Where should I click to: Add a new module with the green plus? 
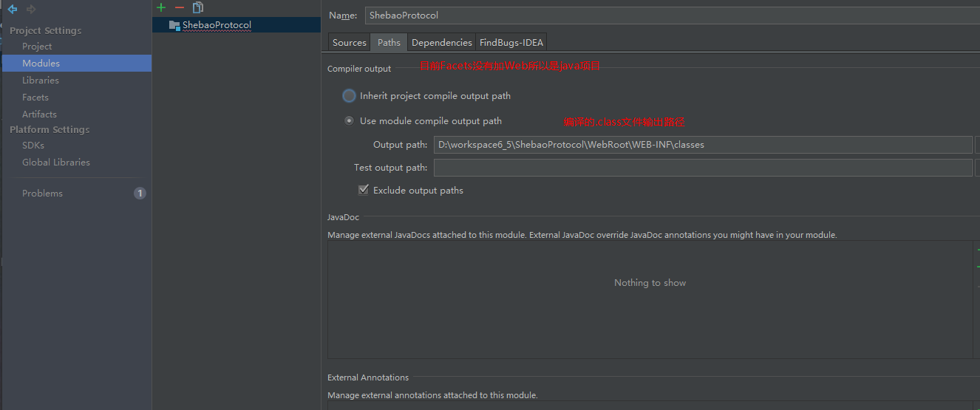pyautogui.click(x=161, y=7)
